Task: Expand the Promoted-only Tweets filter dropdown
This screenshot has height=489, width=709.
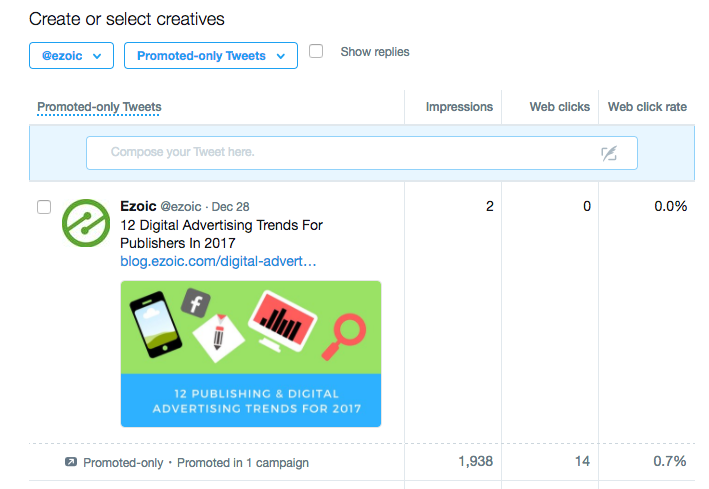Action: click(x=211, y=56)
